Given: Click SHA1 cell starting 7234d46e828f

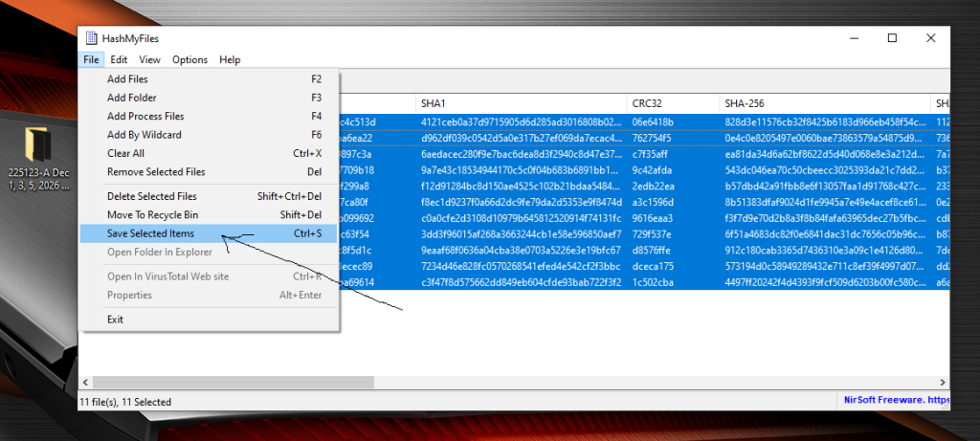Looking at the screenshot, I should click(x=522, y=266).
